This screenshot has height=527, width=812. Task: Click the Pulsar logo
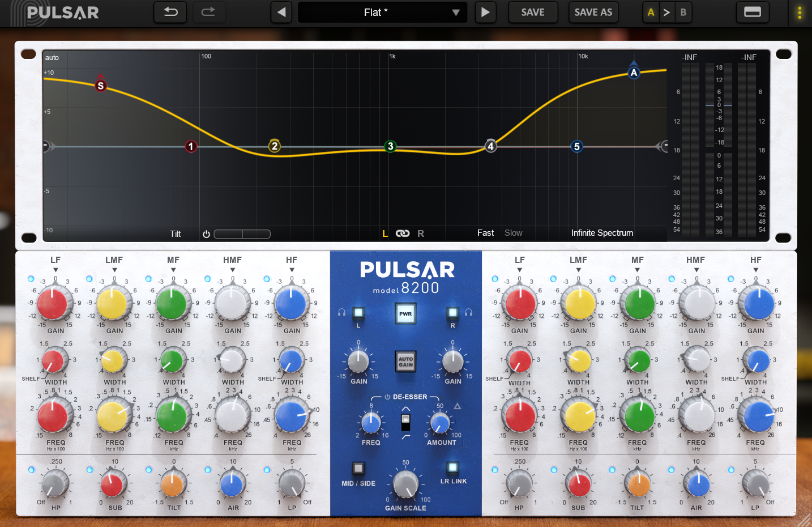point(55,12)
